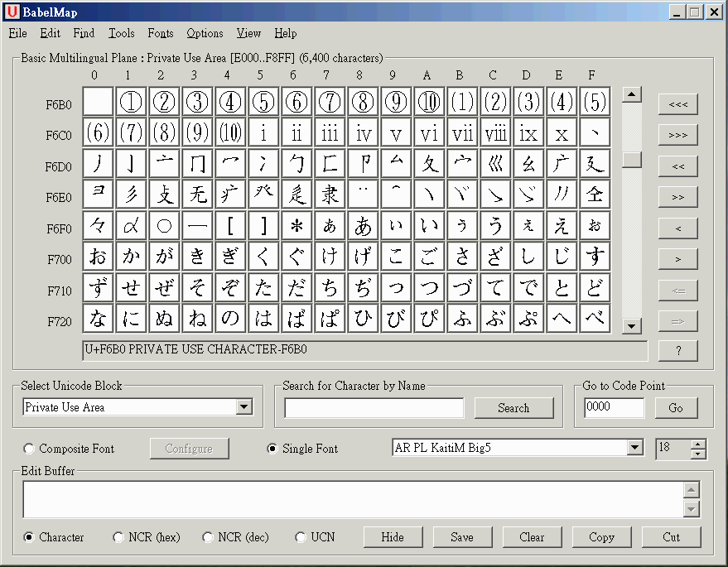Select the asterisk symbol cell in the grid
Screen dimensions: 728x567
pos(297,226)
